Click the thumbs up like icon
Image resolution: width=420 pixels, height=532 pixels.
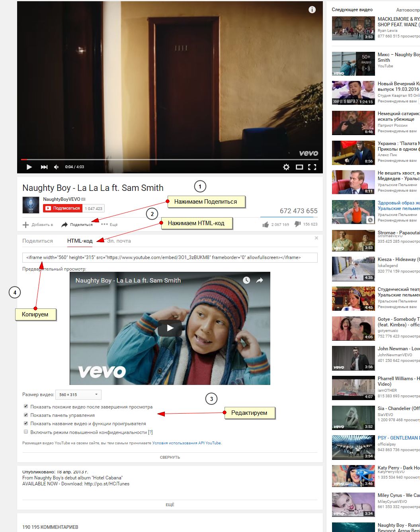click(x=266, y=225)
